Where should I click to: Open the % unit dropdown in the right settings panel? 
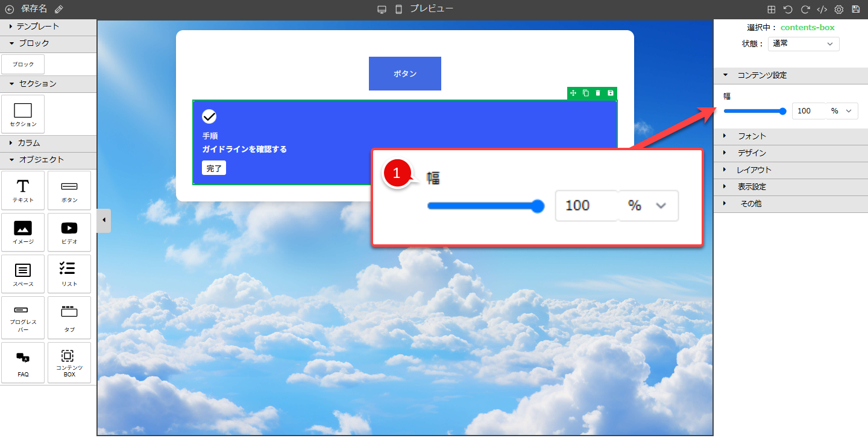click(x=841, y=111)
